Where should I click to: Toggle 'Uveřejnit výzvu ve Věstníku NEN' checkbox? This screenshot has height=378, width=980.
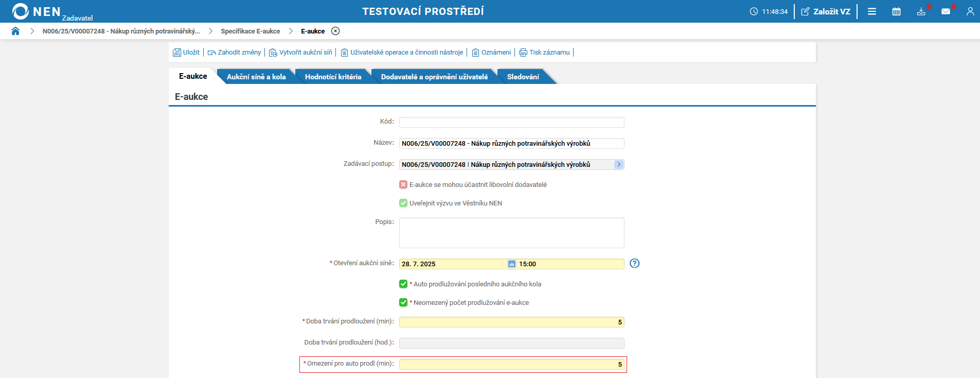point(403,203)
